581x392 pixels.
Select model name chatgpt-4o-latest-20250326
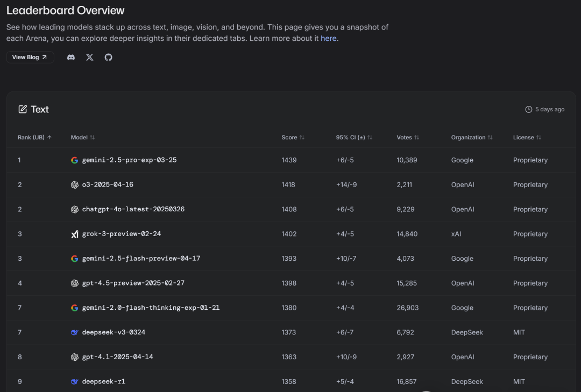tap(133, 209)
